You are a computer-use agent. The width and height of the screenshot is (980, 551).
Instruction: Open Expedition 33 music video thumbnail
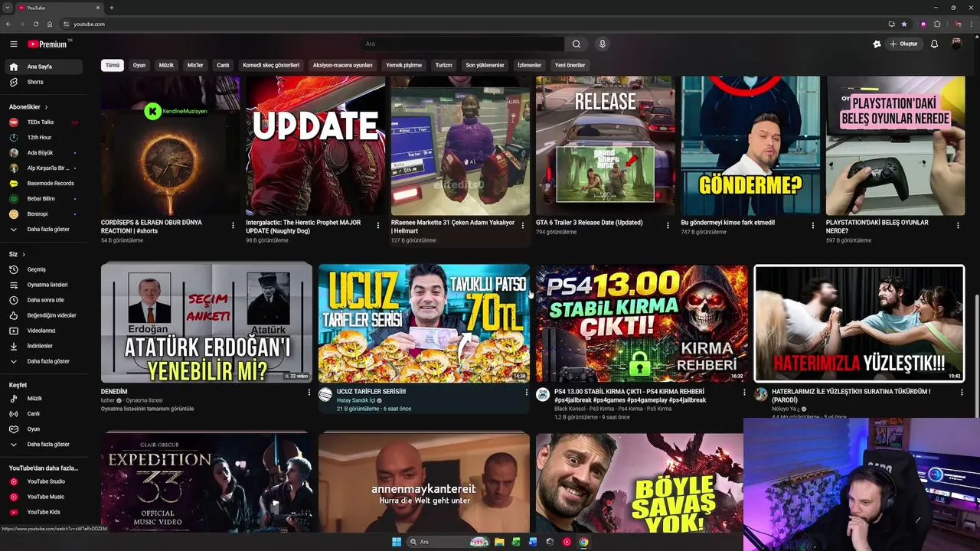pyautogui.click(x=207, y=482)
